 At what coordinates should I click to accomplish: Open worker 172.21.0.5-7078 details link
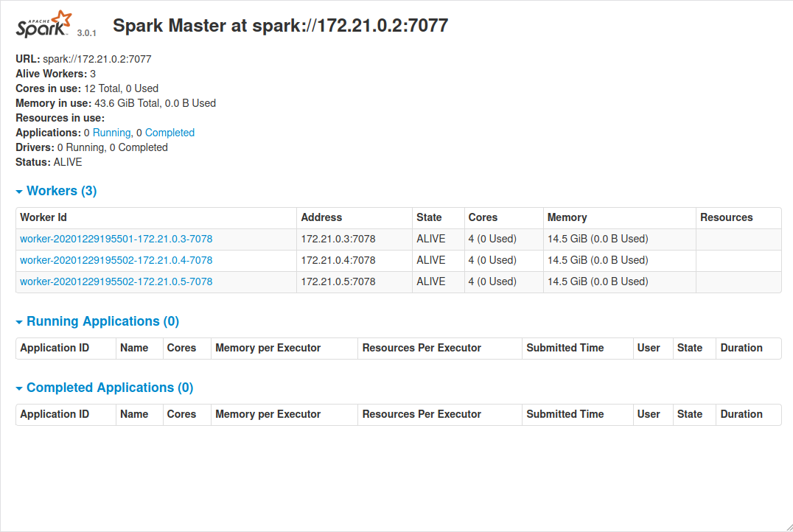click(116, 281)
